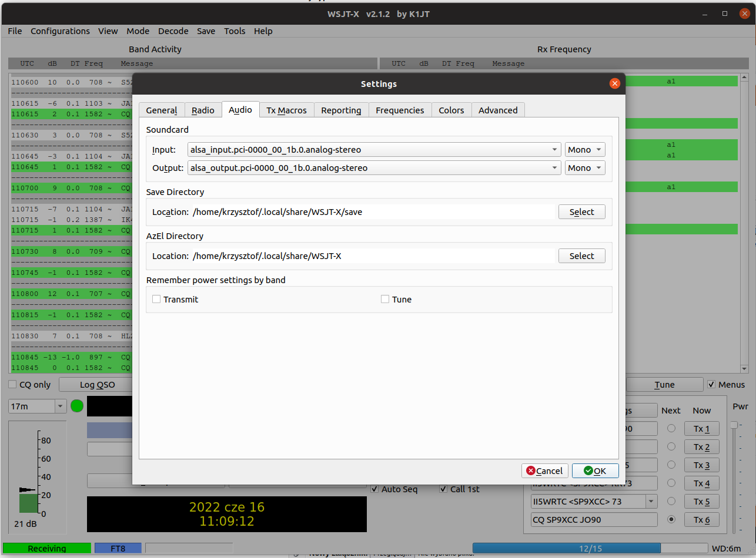Switch to the Frequencies tab

click(x=400, y=110)
